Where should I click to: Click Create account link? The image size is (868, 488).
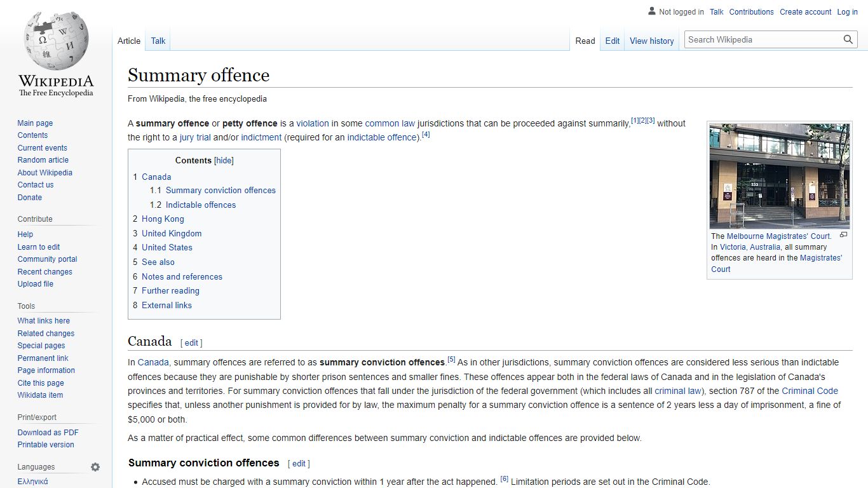coord(806,12)
